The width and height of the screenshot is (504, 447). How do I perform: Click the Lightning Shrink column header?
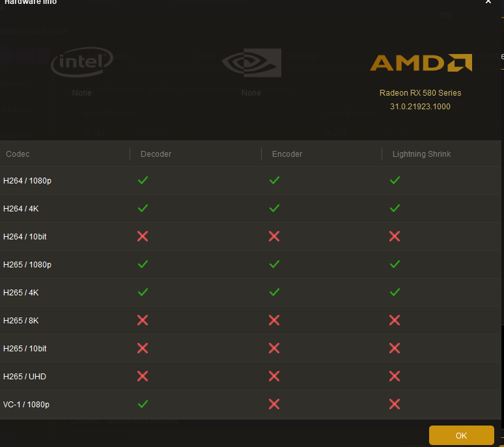tap(421, 154)
